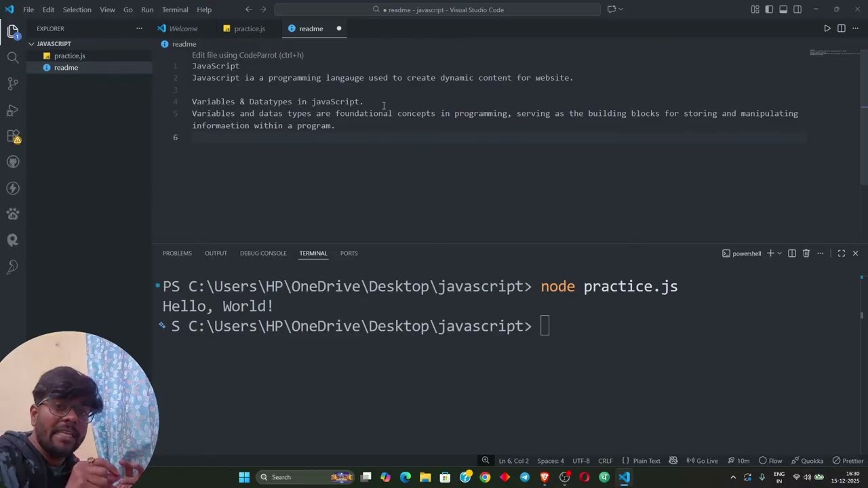This screenshot has width=868, height=488.
Task: Click the Run play icon in editor toolbar
Action: pos(827,28)
